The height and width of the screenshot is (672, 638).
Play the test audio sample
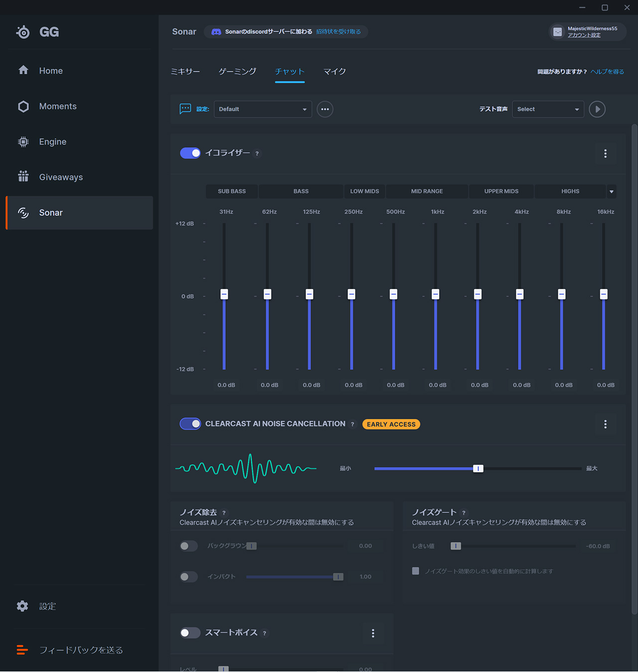597,109
